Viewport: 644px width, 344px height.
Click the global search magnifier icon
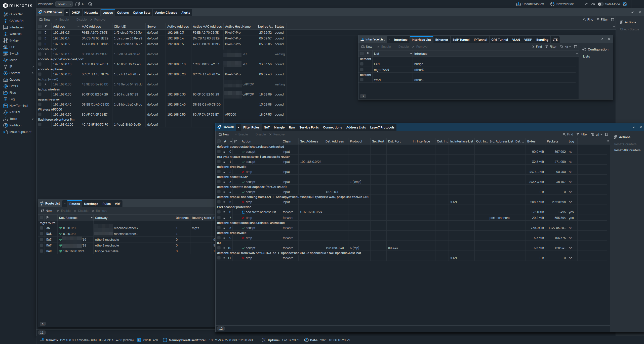coord(90,4)
